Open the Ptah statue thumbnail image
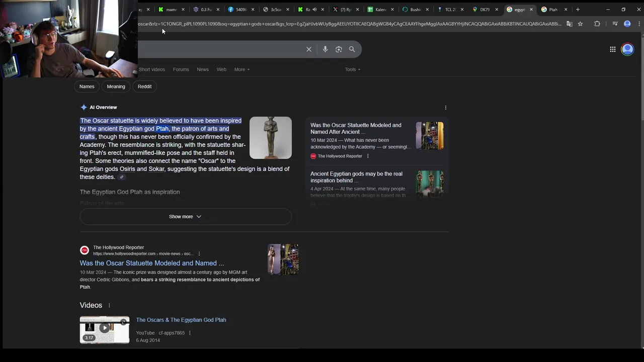Screen dimensions: 644x362 click(x=271, y=138)
